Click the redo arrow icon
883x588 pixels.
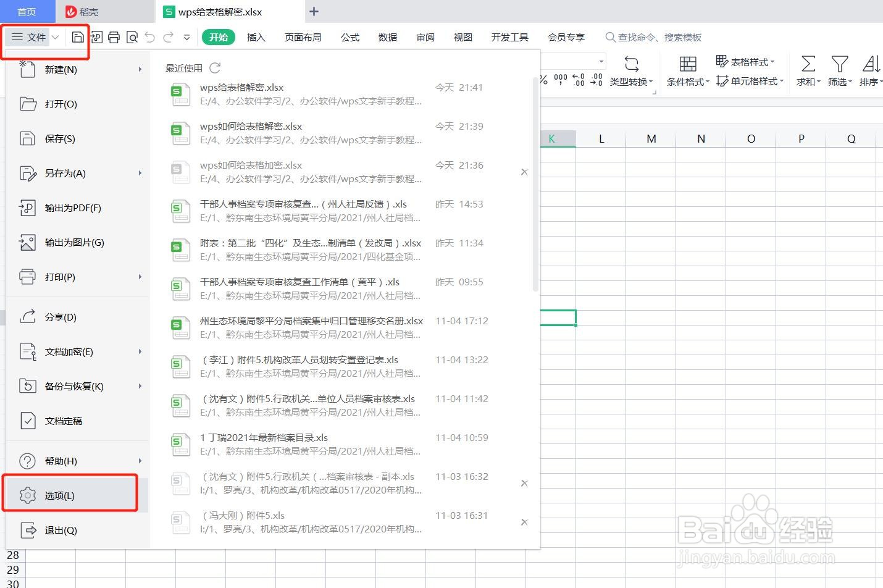coord(168,37)
